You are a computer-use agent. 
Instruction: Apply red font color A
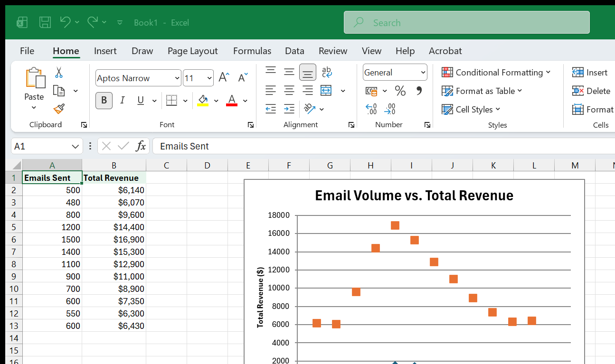(232, 101)
